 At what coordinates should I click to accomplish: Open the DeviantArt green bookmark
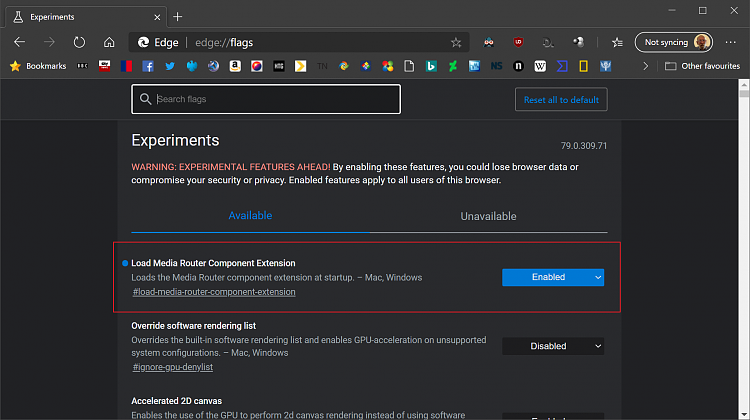coord(452,66)
